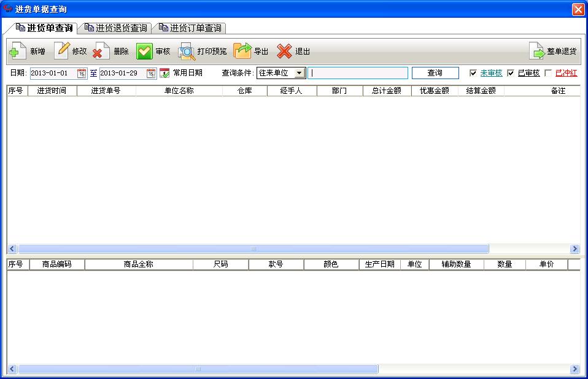Image resolution: width=588 pixels, height=379 pixels.
Task: Click the 生产日期 column header
Action: 380,264
